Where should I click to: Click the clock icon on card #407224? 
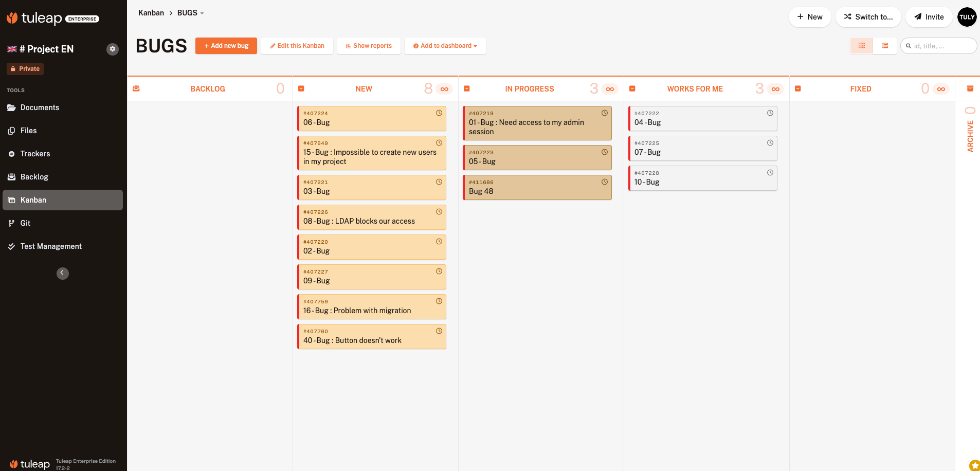[x=439, y=113]
